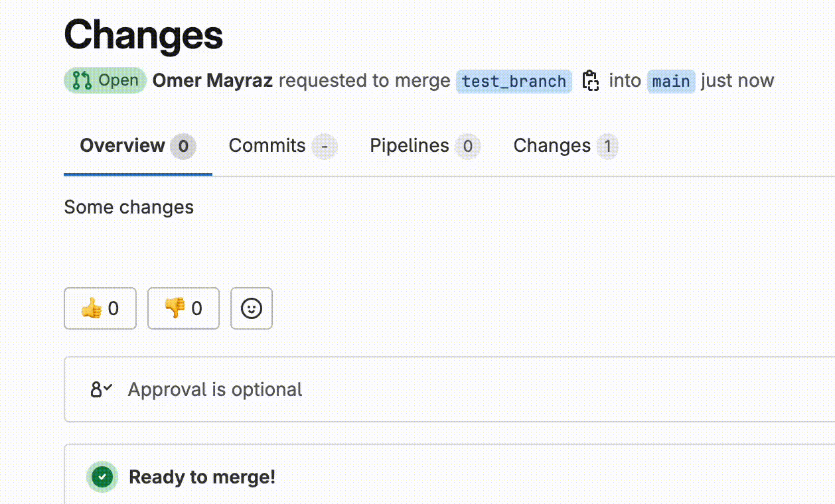The image size is (835, 504).
Task: Open the emoji reaction picker
Action: pos(251,308)
